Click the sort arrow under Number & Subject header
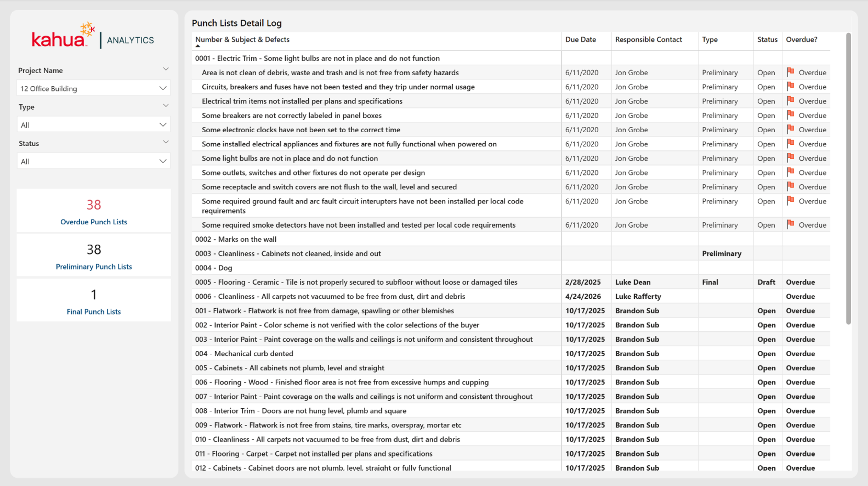The height and width of the screenshot is (486, 868). [198, 46]
